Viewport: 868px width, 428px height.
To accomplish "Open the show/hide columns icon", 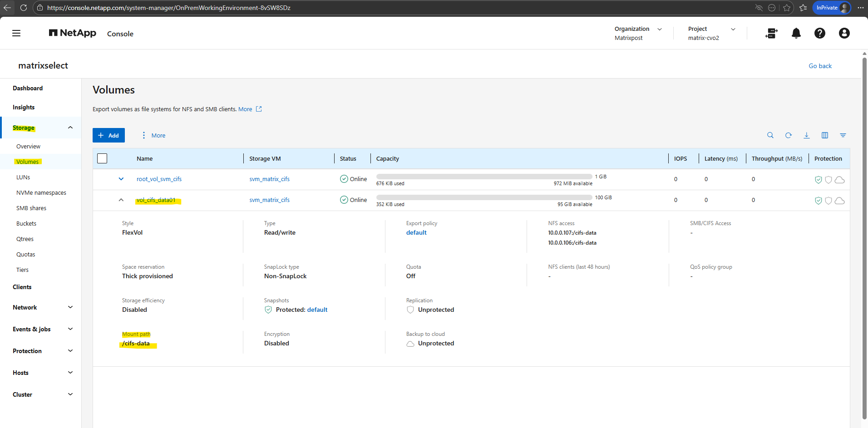I will point(824,135).
